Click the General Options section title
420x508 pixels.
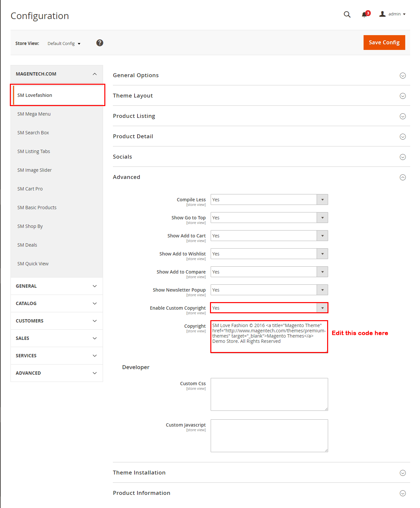click(x=136, y=75)
